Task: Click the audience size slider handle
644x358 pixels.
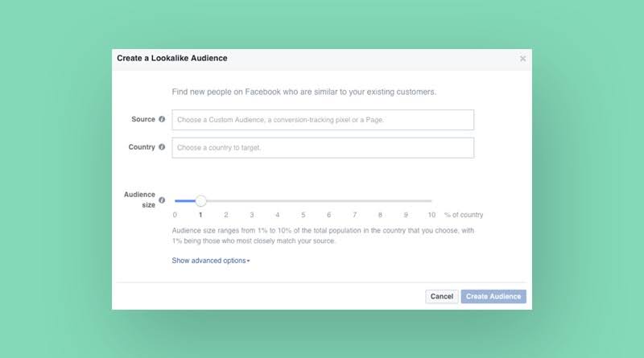Action: [200, 201]
